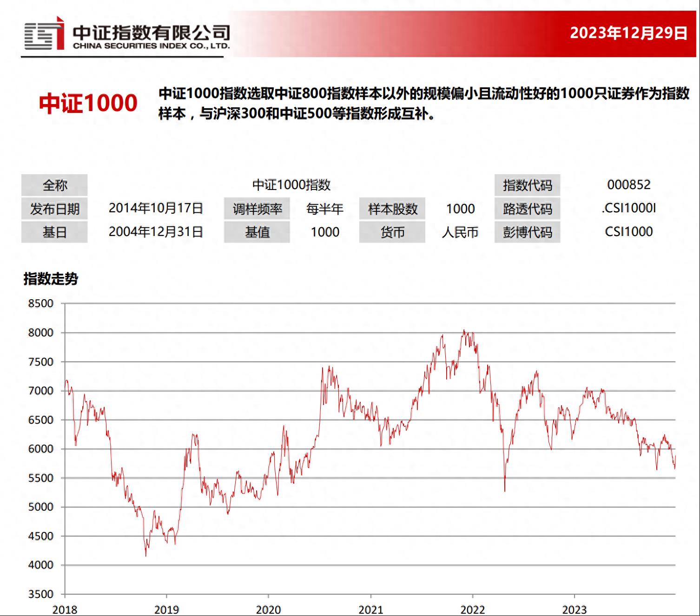The image size is (700, 616).
Task: Click the 人民币 currency value
Action: [x=460, y=232]
